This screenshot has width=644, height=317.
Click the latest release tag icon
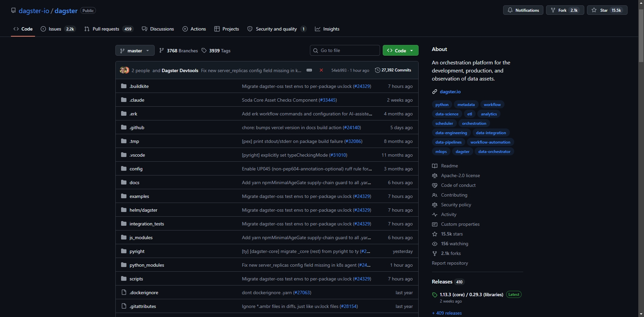click(x=435, y=295)
